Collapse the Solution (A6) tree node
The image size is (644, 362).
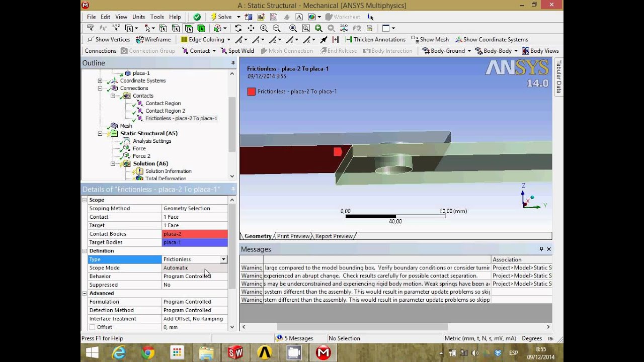click(113, 164)
